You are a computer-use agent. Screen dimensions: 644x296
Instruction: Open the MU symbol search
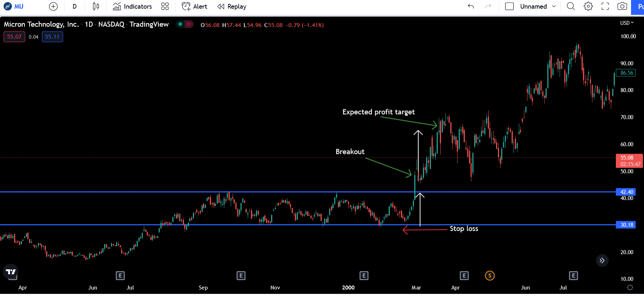coord(14,6)
